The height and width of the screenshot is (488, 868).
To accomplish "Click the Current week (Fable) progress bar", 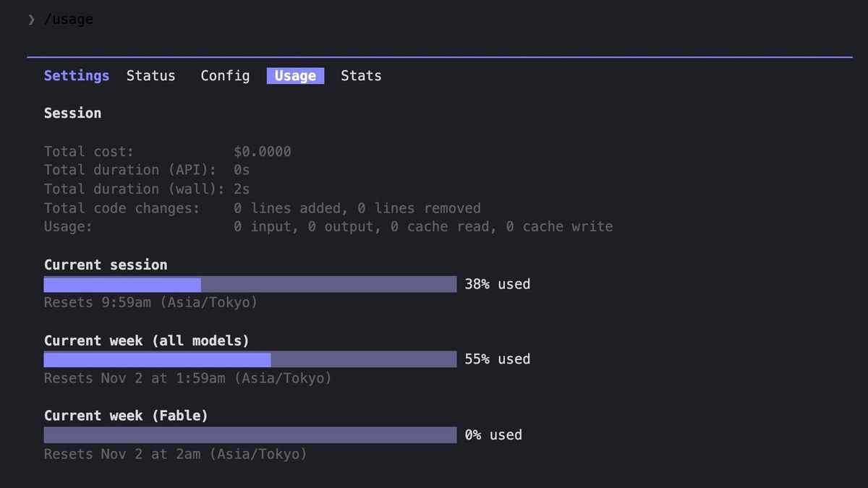I will coord(250,435).
